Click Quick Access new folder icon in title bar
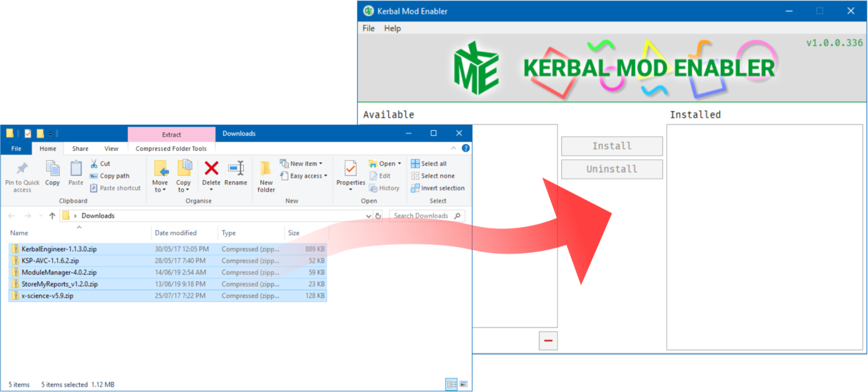 click(x=40, y=133)
